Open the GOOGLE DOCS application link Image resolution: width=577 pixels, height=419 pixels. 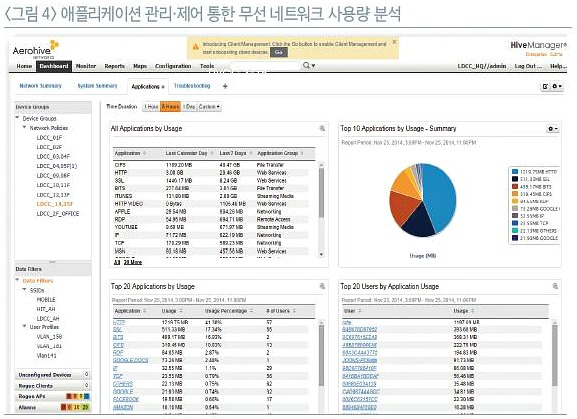tap(131, 360)
